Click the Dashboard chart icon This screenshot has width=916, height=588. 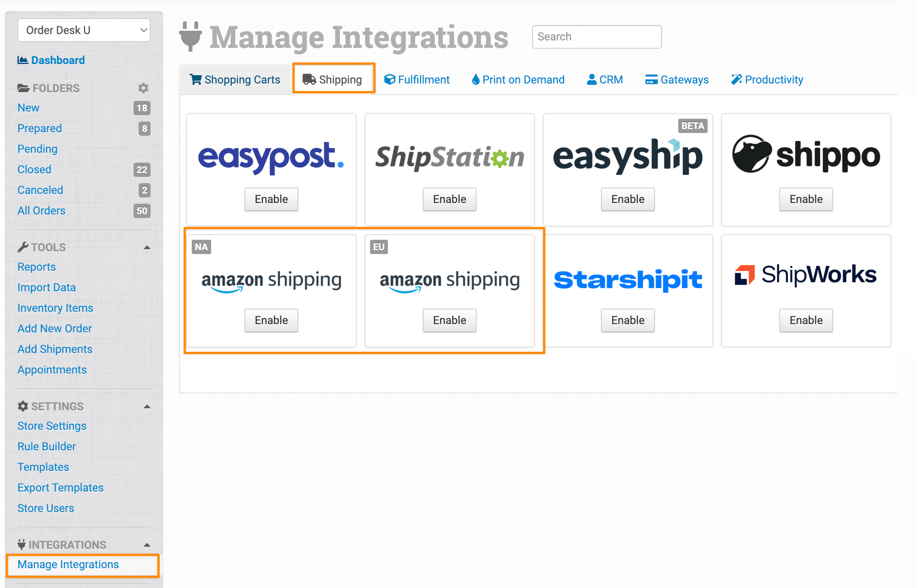23,60
